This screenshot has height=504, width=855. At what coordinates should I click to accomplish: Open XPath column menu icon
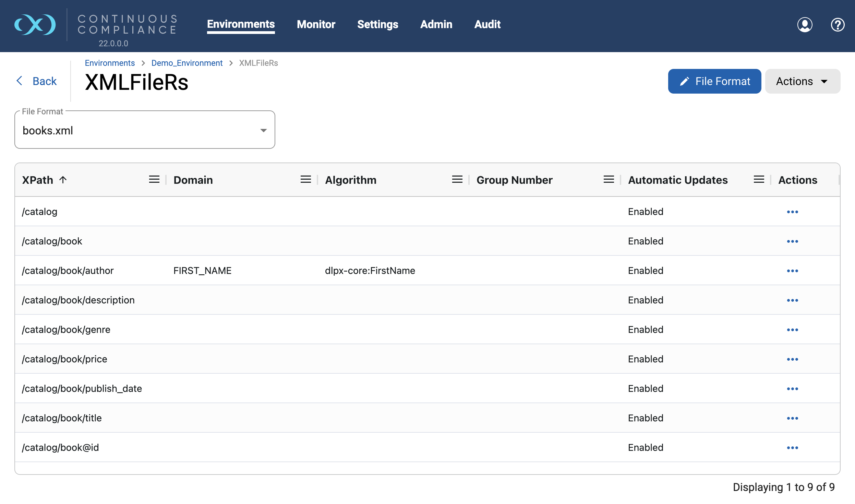click(x=154, y=180)
